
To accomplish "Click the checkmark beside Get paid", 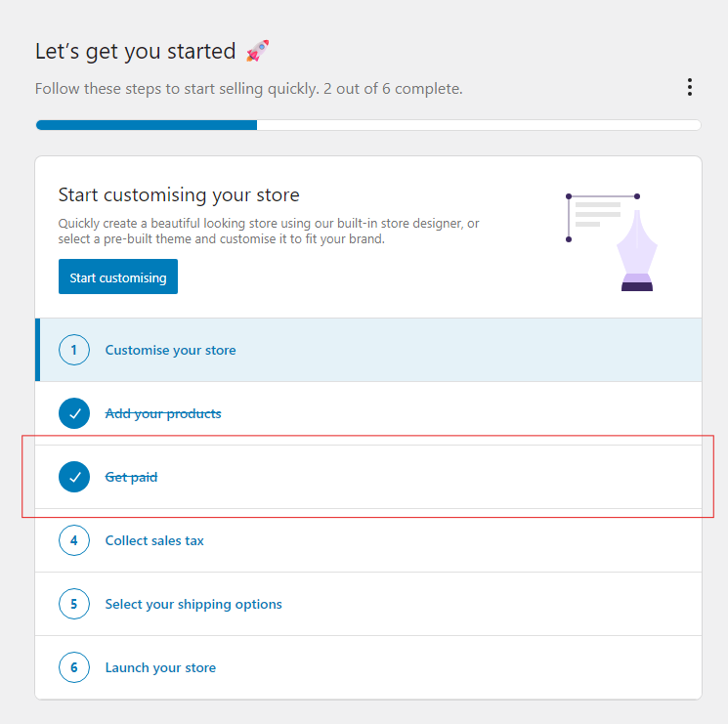I will point(74,477).
